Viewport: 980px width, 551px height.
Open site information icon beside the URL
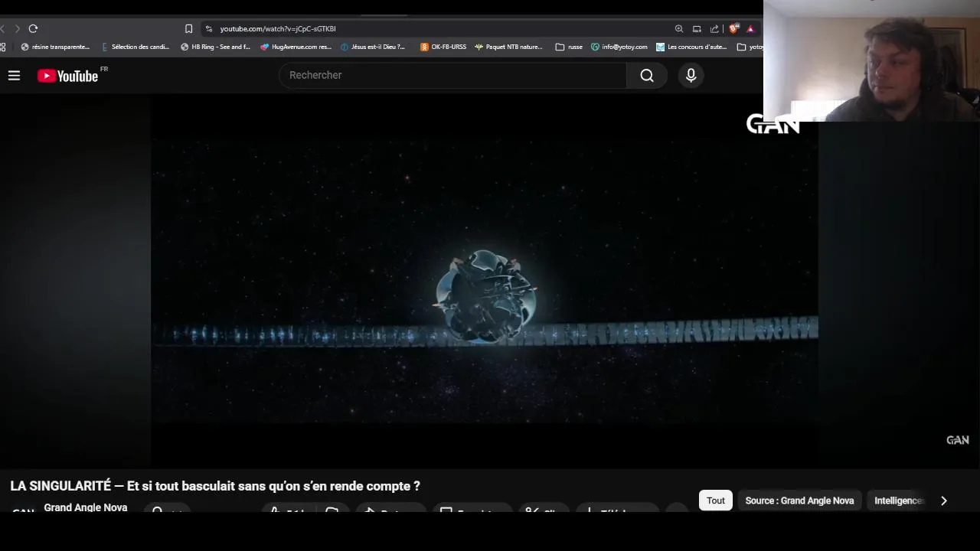[x=208, y=29]
